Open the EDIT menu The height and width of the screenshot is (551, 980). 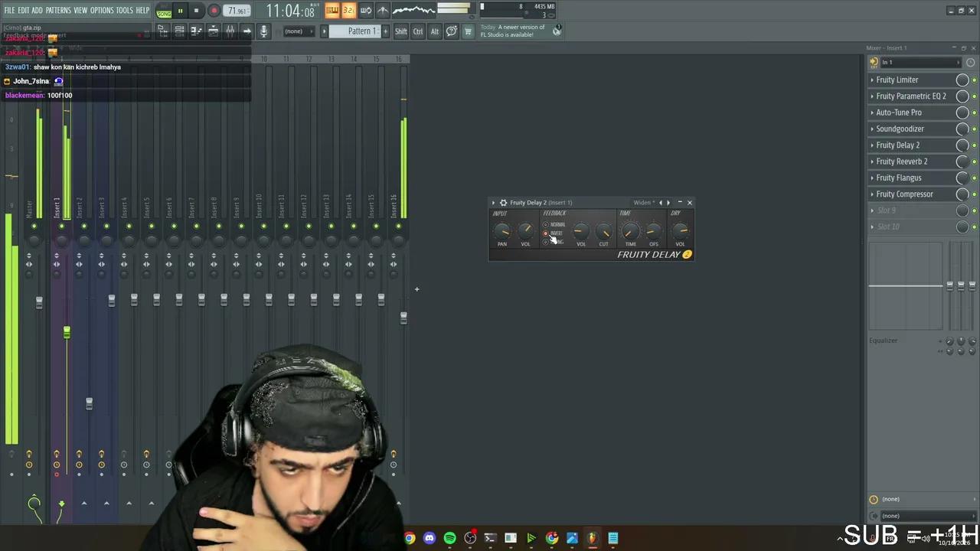[24, 10]
